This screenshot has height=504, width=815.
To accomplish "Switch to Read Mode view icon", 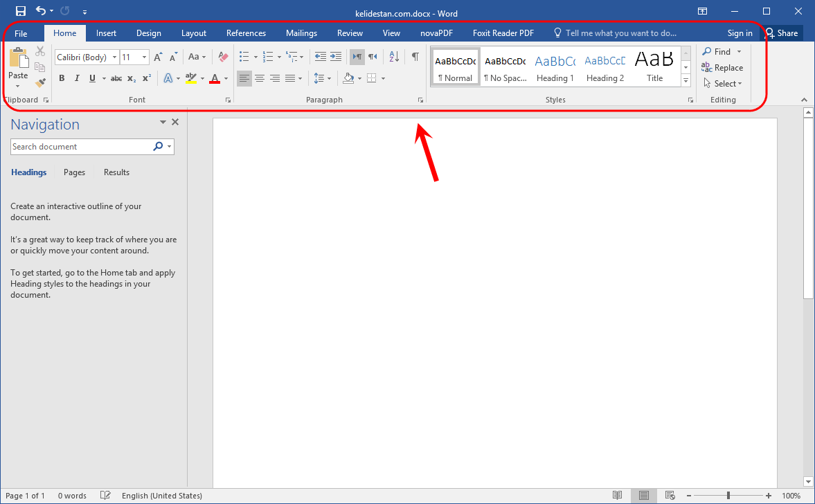I will 617,495.
